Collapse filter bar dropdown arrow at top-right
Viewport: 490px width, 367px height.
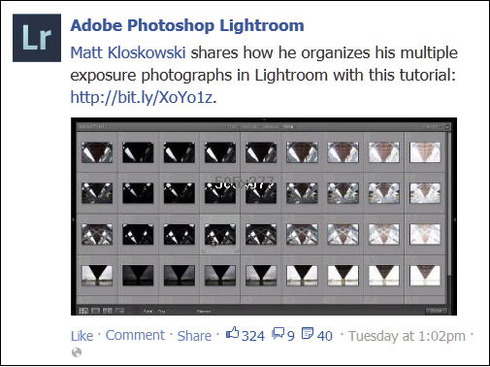(447, 127)
